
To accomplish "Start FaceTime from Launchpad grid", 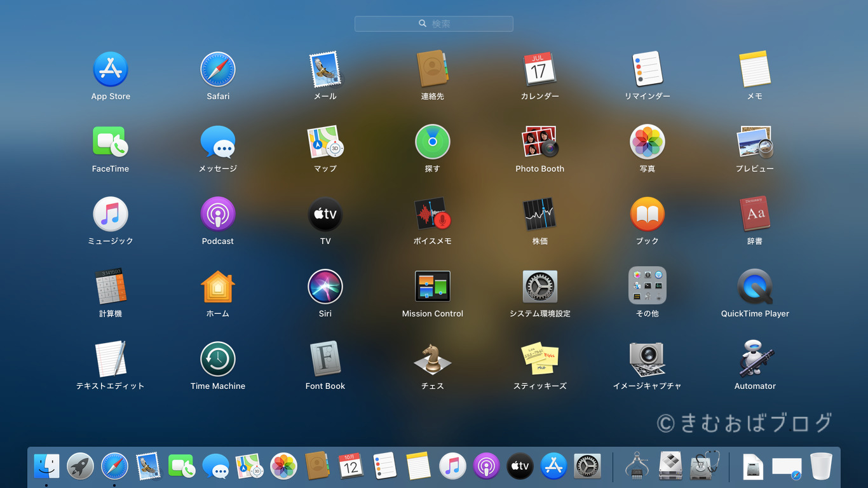I will [111, 142].
